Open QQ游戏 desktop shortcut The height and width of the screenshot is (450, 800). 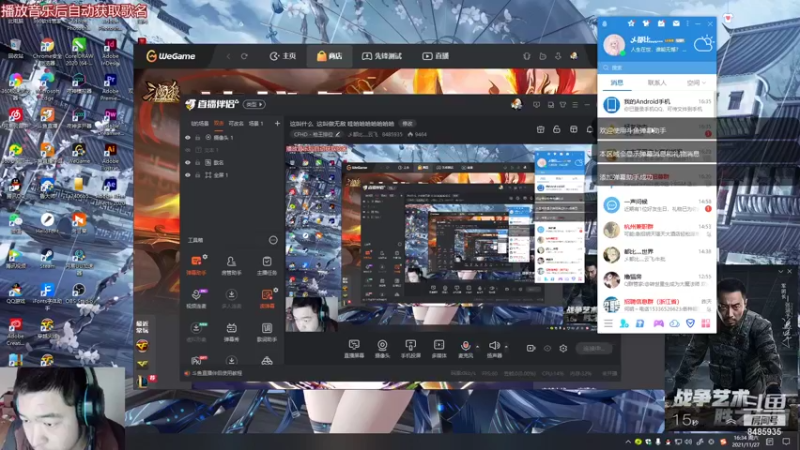point(15,293)
